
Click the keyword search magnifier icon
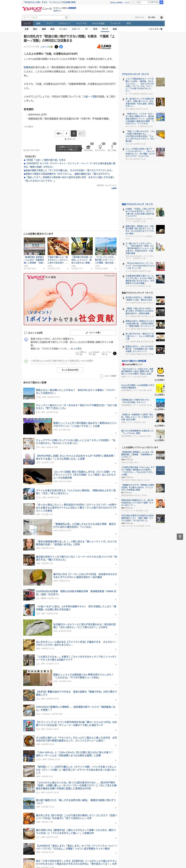66,18
